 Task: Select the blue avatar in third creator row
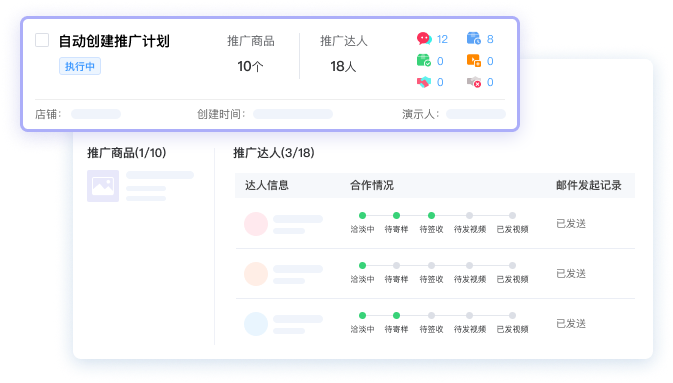[x=256, y=324]
